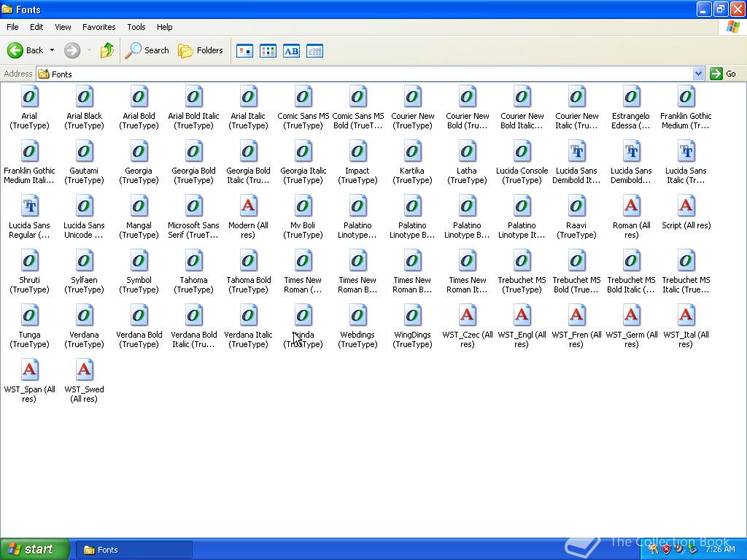Select the Kartika font icon
747x560 pixels.
[413, 152]
